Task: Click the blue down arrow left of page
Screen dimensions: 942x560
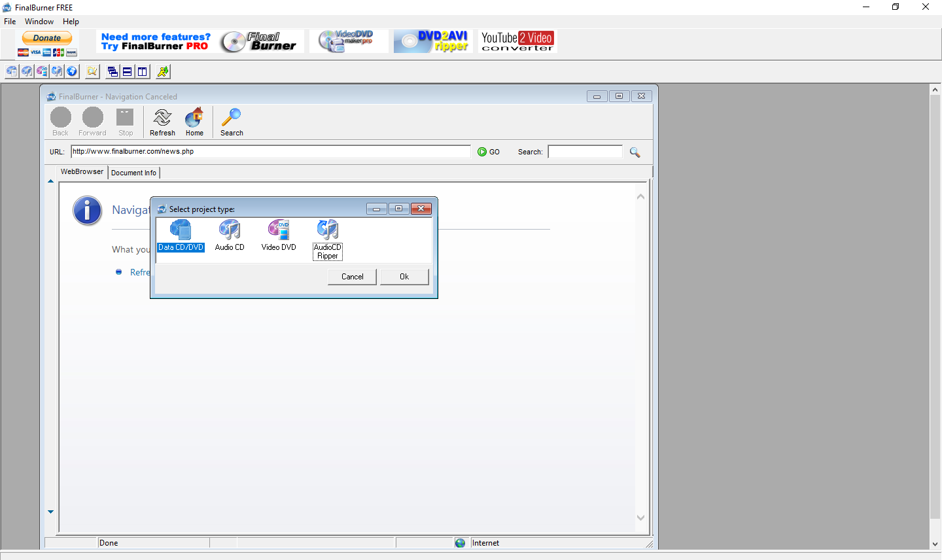Action: coord(50,512)
